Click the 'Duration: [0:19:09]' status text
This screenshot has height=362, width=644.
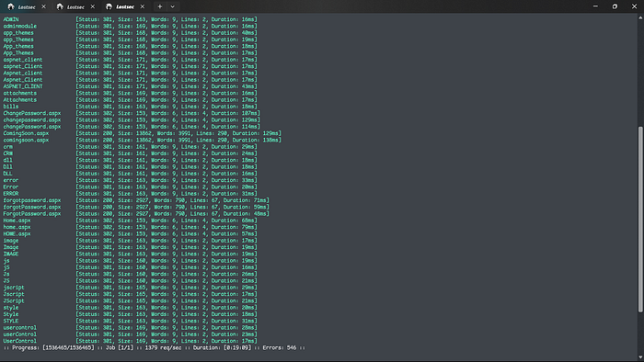click(x=223, y=347)
